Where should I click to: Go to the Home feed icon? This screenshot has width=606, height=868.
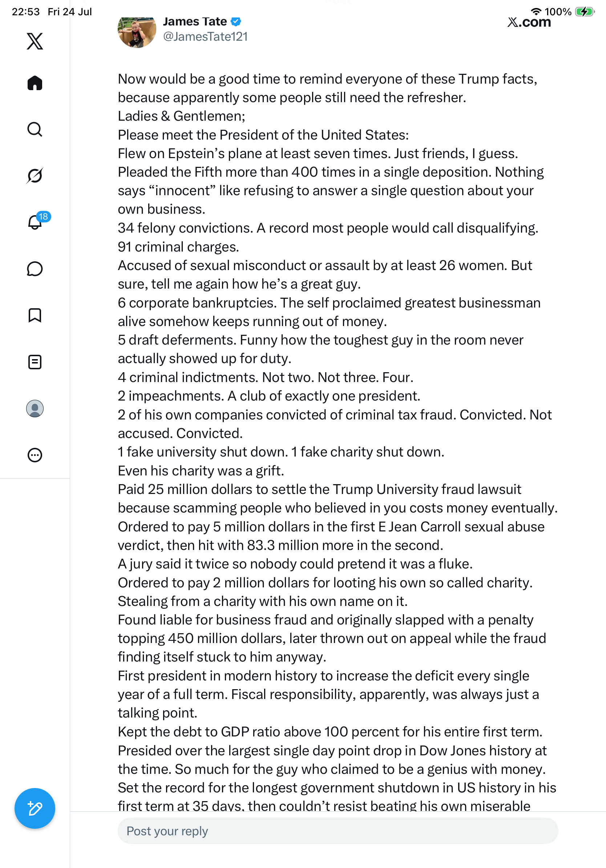pyautogui.click(x=35, y=83)
